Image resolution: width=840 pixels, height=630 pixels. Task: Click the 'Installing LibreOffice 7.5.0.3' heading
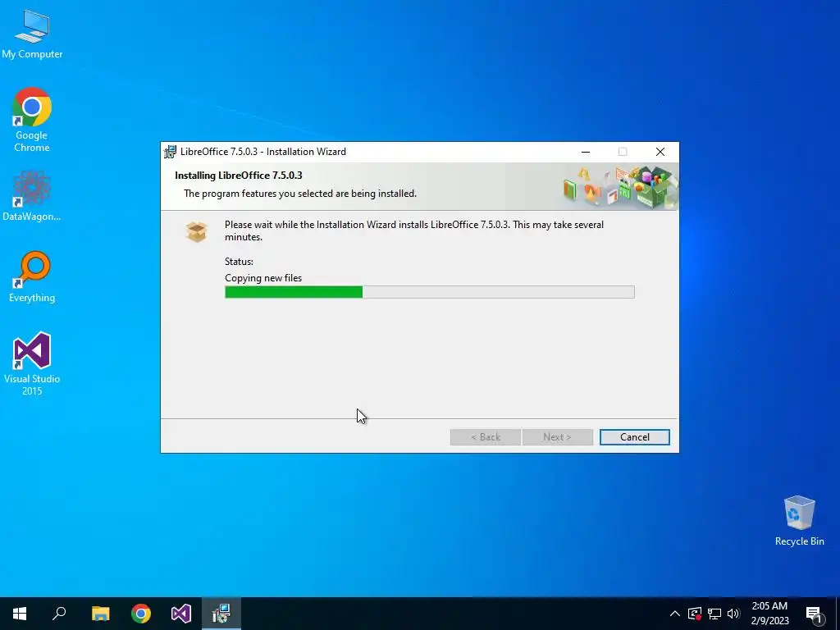[239, 176]
